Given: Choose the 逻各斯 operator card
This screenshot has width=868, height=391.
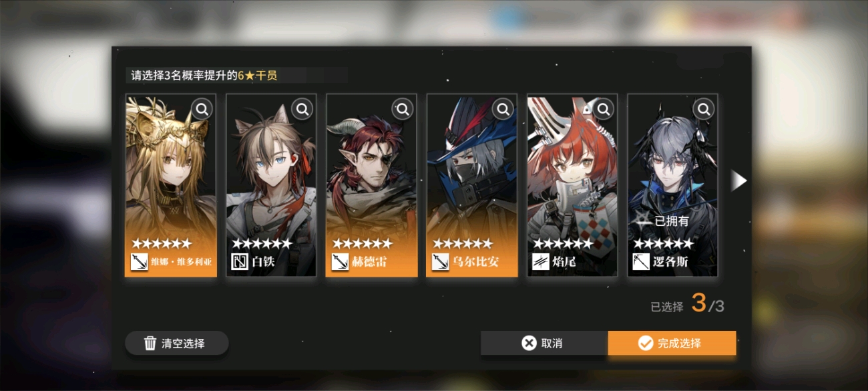Looking at the screenshot, I should (672, 185).
